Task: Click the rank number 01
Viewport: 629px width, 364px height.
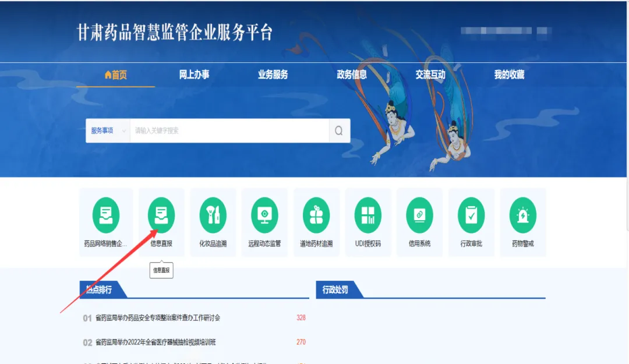Action: (x=87, y=318)
